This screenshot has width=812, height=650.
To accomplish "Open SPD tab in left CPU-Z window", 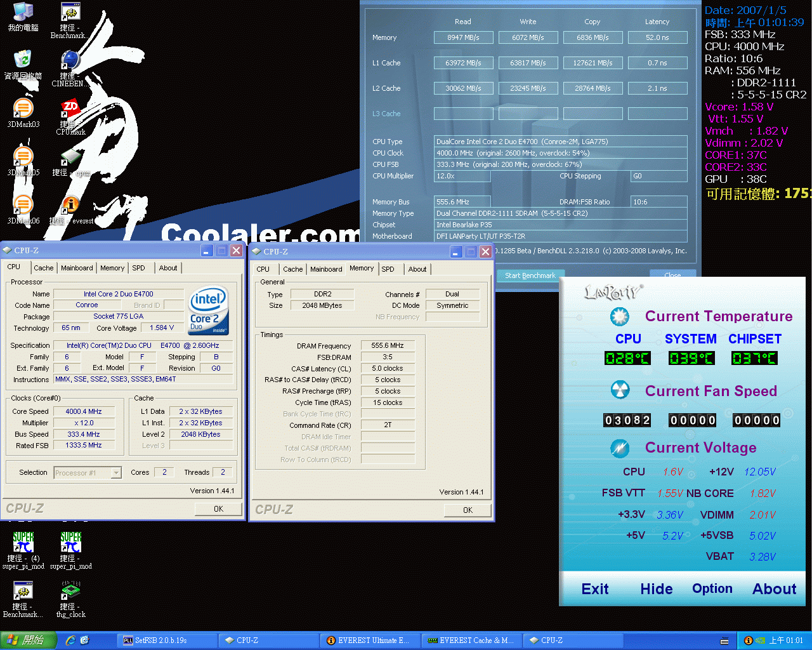I will [138, 268].
